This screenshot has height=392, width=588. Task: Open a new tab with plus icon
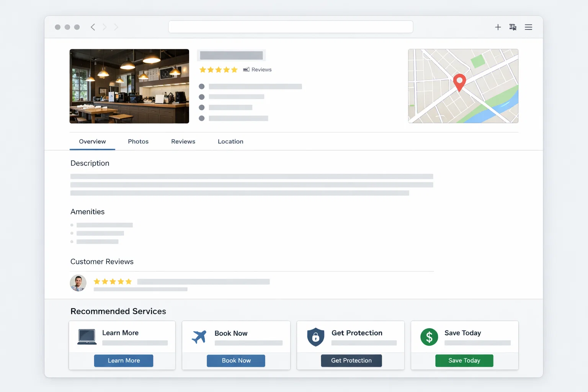pos(498,27)
